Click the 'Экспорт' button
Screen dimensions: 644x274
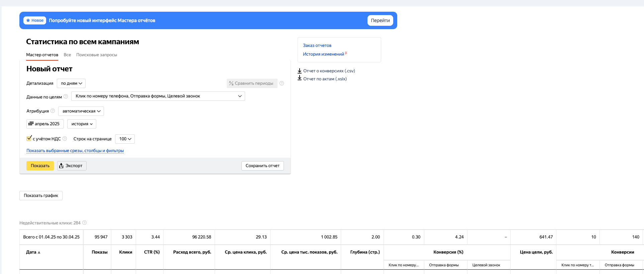coord(72,166)
